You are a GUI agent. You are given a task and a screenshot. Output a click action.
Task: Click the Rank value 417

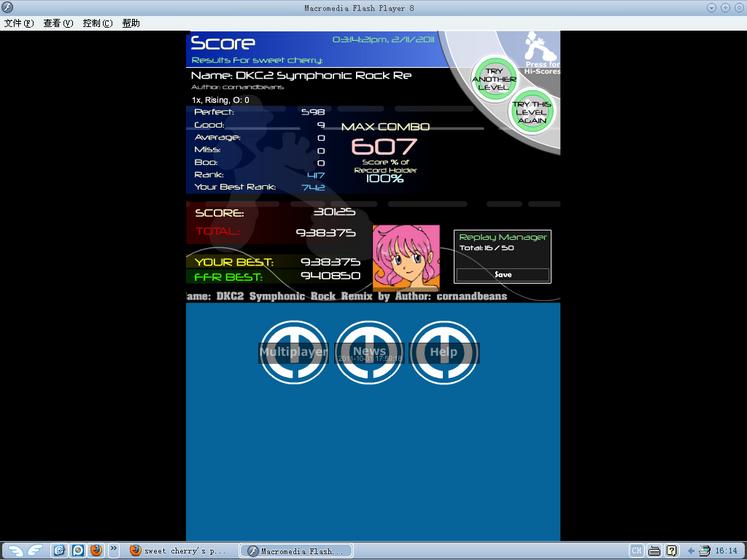coord(315,175)
